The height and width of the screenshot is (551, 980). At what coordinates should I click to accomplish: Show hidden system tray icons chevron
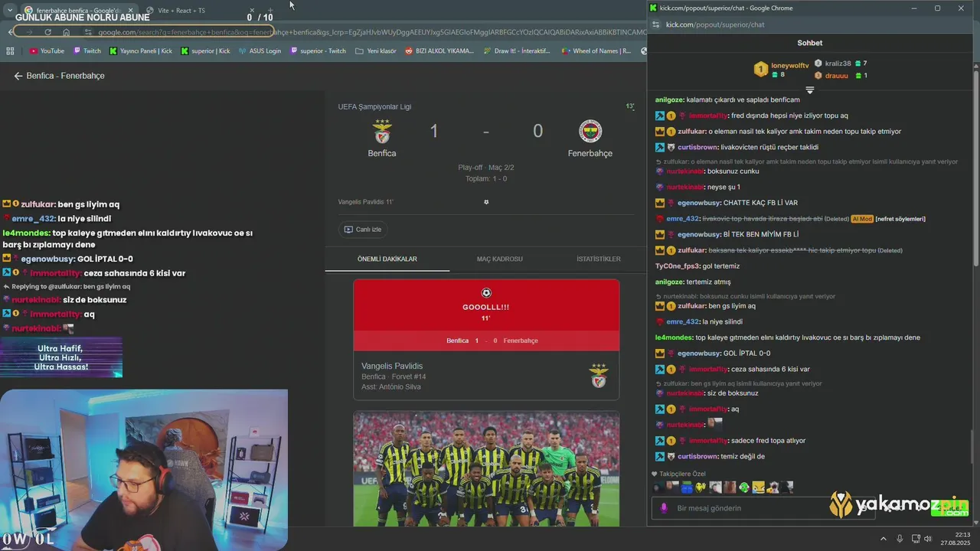coord(883,539)
